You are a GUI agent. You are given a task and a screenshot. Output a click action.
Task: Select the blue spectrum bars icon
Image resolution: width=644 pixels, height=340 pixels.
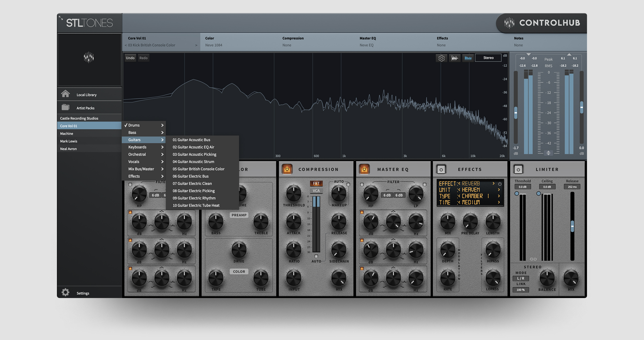(x=468, y=58)
